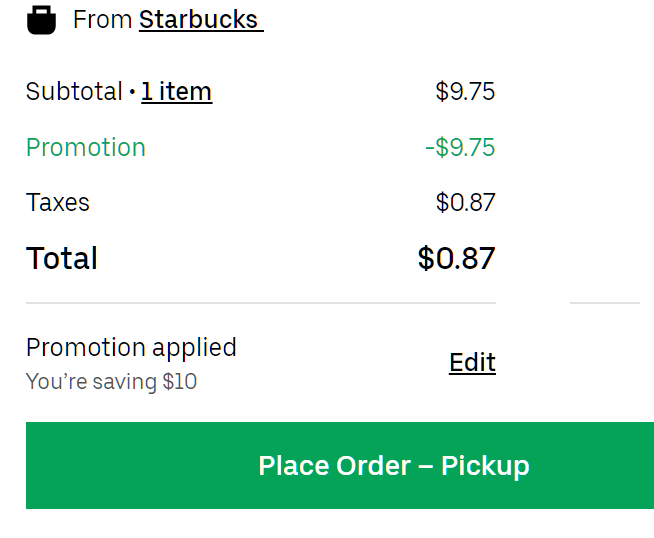654x538 pixels.
Task: Click the Taxes label
Action: click(58, 203)
